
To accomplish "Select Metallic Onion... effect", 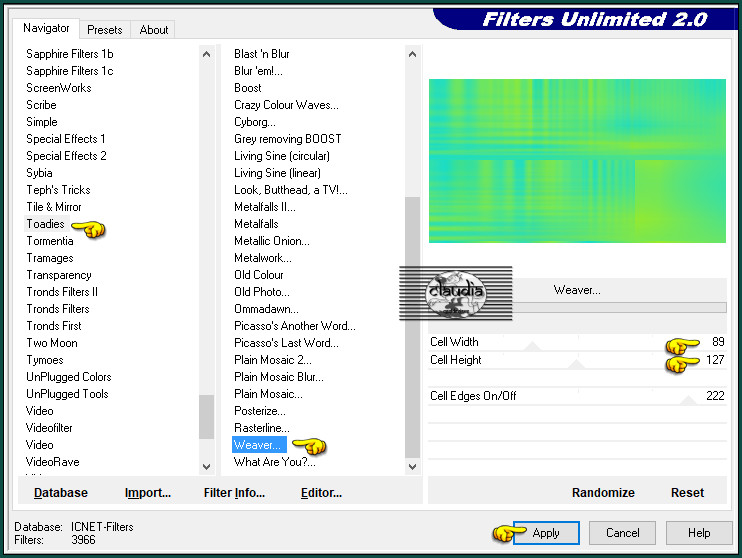I will coord(272,241).
